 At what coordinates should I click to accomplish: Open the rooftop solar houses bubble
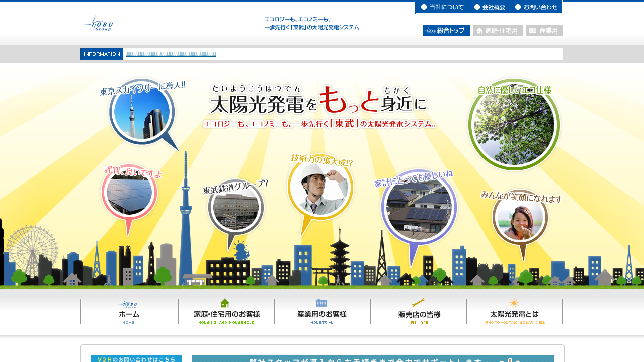419,208
